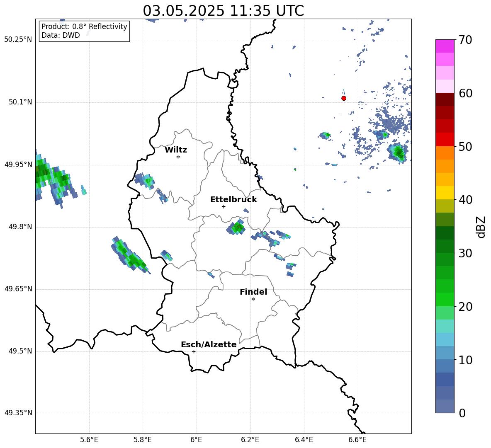Click the 49.8°N latitude label

click(x=20, y=227)
